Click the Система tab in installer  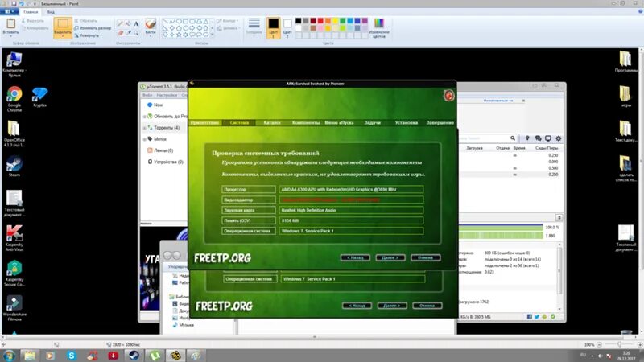pyautogui.click(x=239, y=123)
